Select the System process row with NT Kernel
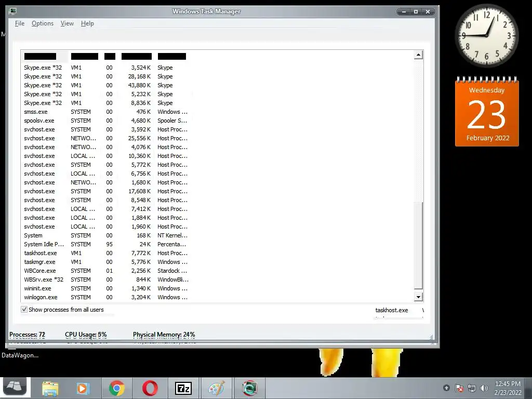Viewport: 532px width, 399px height. [x=106, y=235]
